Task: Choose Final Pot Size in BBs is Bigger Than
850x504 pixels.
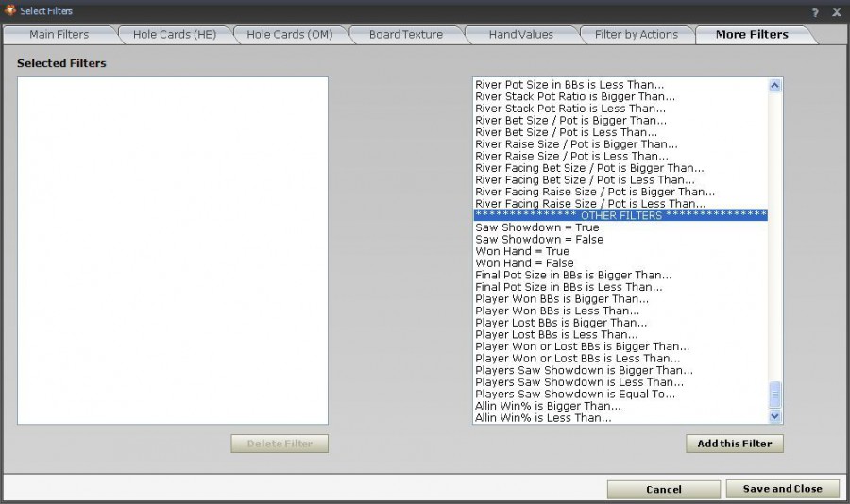Action: pyautogui.click(x=573, y=276)
